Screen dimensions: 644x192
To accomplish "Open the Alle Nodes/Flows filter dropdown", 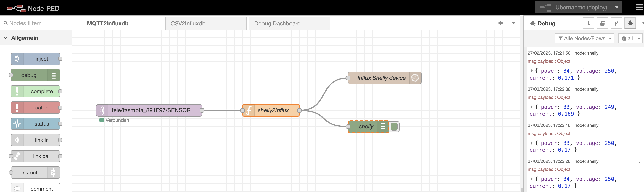I will pos(584,38).
